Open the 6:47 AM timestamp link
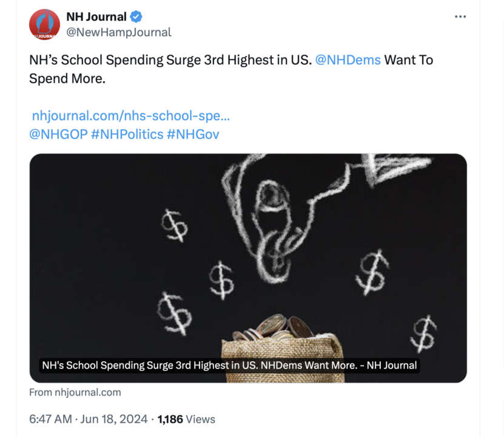Image resolution: width=504 pixels, height=437 pixels. 51,419
